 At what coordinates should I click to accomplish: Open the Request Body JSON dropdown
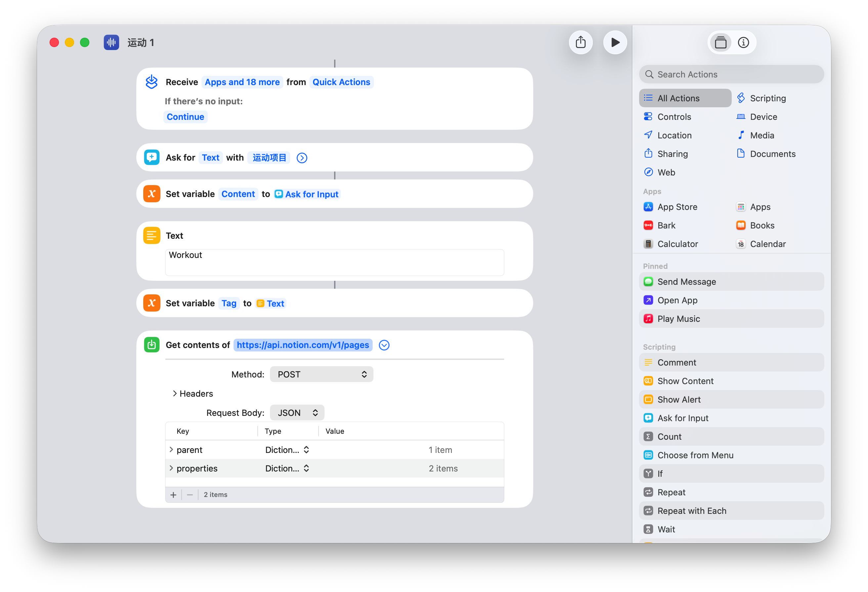[x=297, y=413]
